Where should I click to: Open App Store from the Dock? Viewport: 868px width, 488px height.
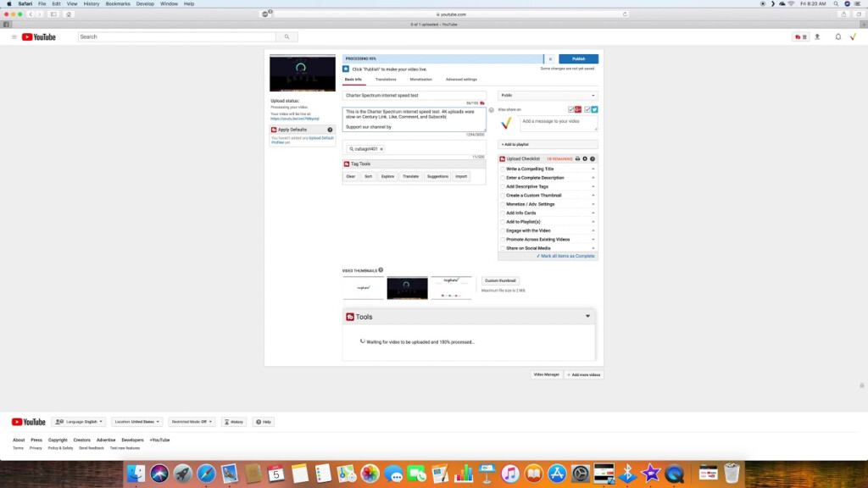[557, 474]
